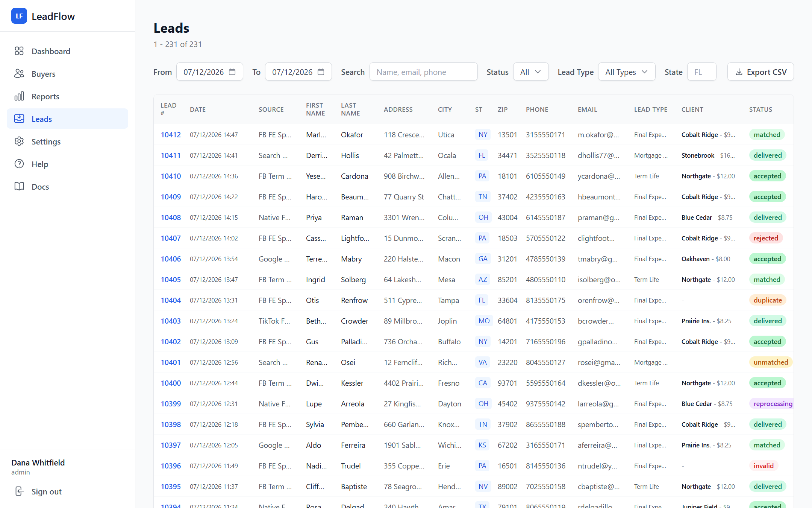Screen dimensions: 812x508
Task: Open lead 10407
Action: (x=171, y=238)
